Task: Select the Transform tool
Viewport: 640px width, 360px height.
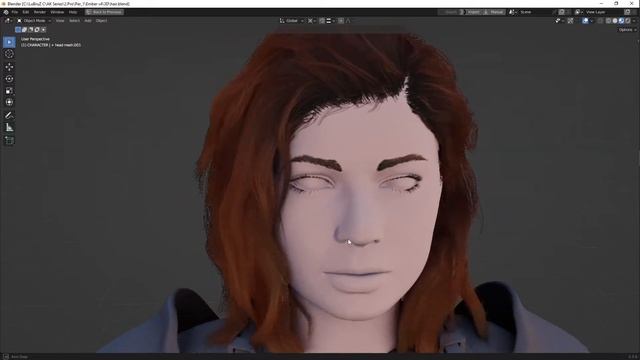Action: point(9,102)
